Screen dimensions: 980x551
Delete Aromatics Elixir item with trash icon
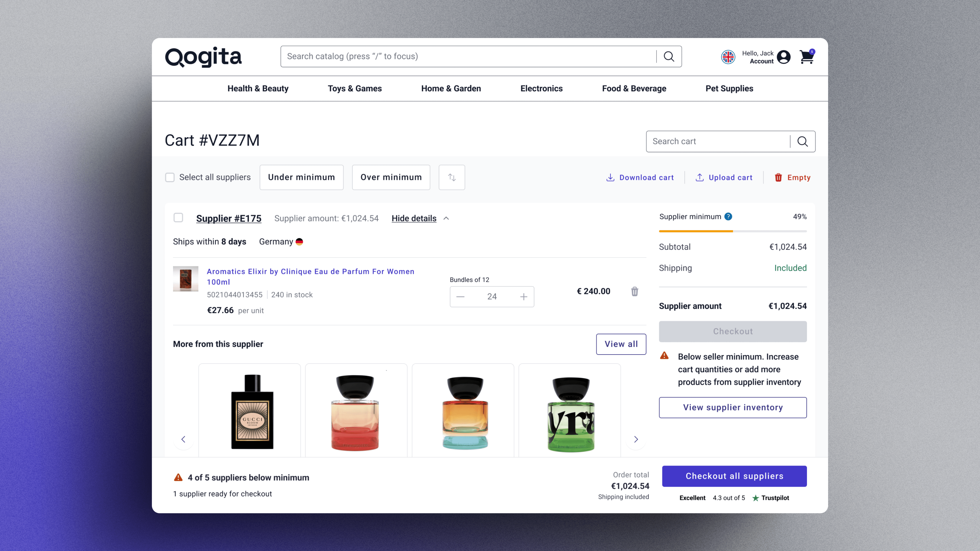(x=634, y=291)
